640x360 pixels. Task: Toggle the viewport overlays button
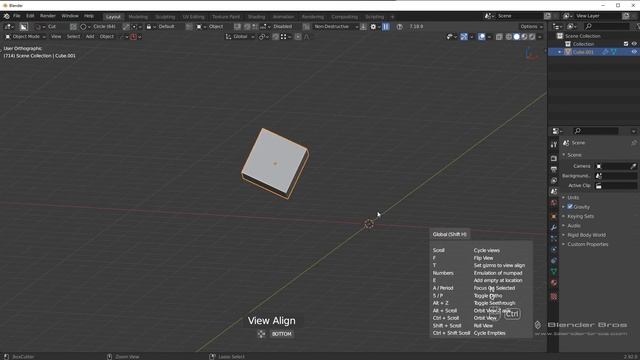[x=482, y=37]
